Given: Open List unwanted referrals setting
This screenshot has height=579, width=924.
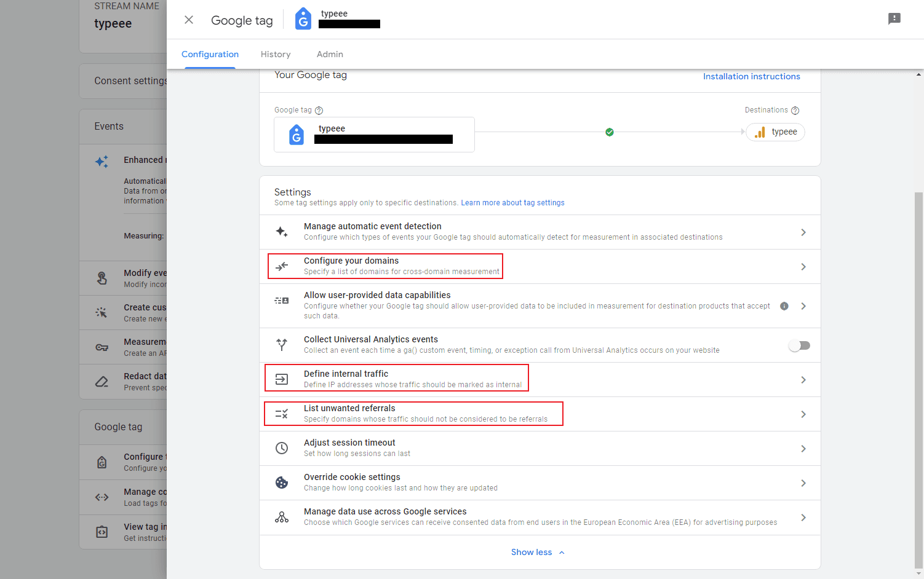Looking at the screenshot, I should click(540, 414).
